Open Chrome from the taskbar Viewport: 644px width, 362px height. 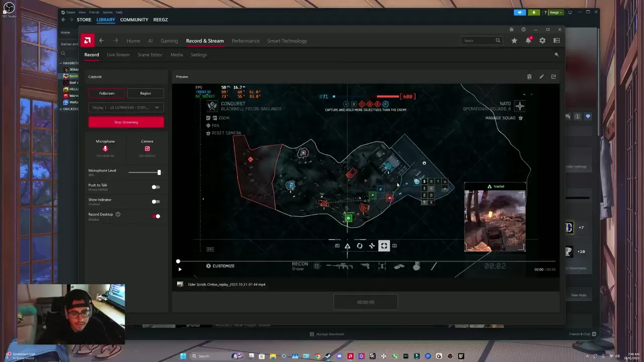coord(317,356)
